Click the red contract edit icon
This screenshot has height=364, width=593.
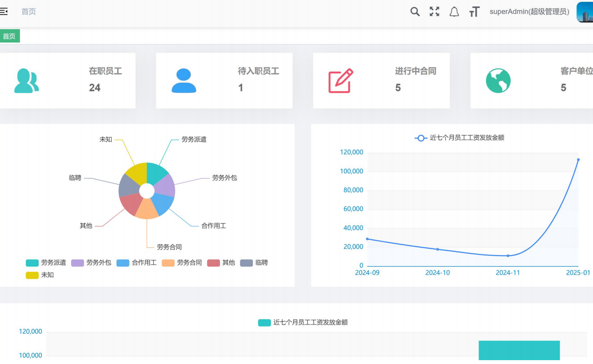coord(340,81)
